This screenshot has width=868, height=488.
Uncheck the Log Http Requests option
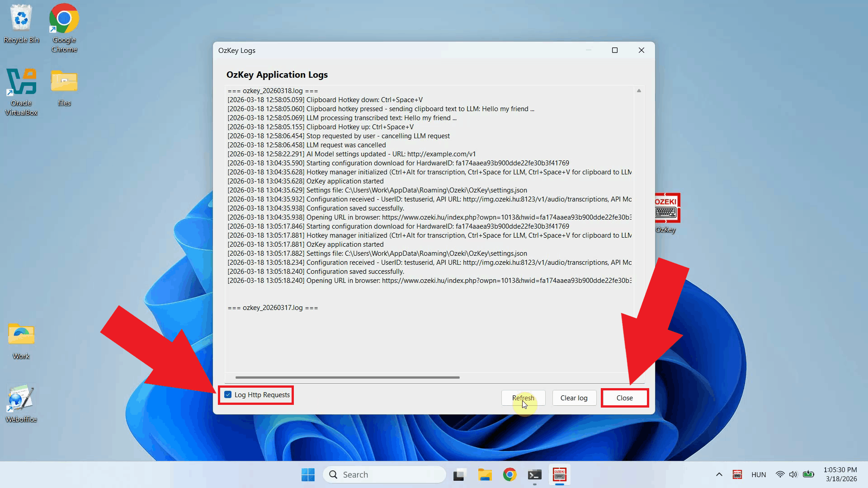[x=228, y=394]
